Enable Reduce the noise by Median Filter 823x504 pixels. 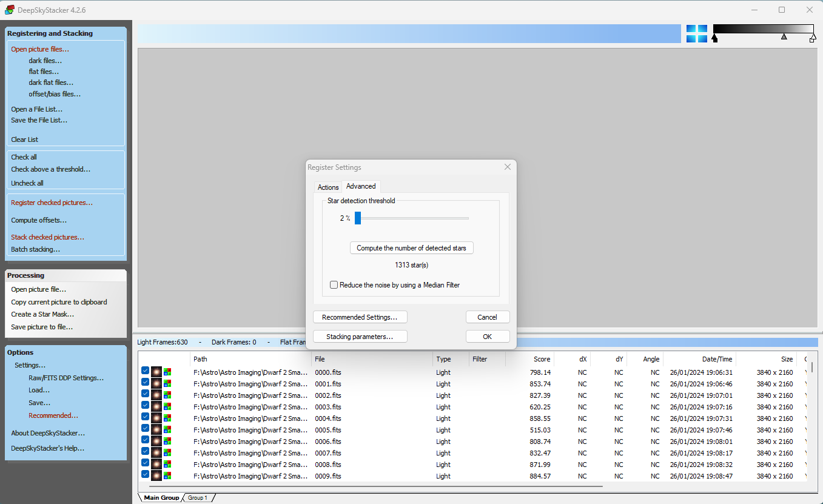(334, 284)
